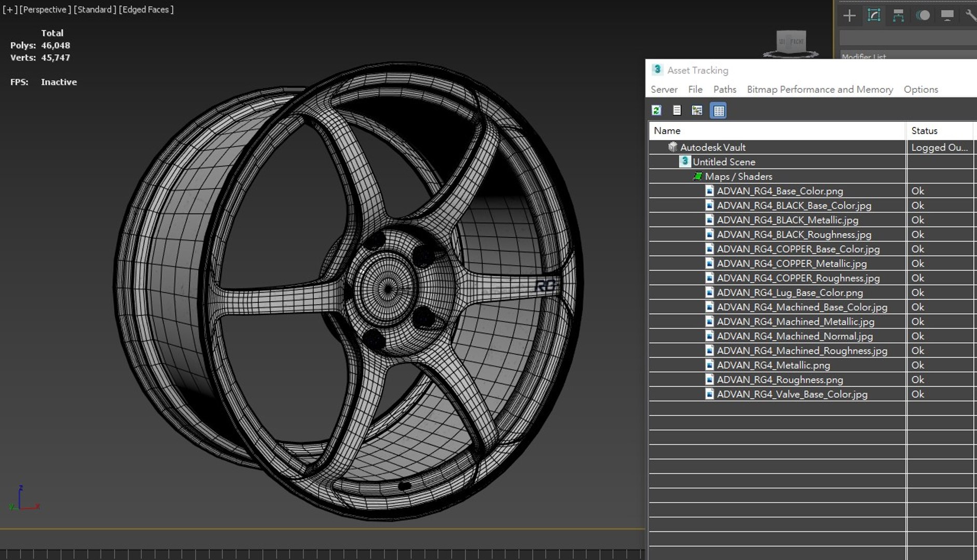The width and height of the screenshot is (977, 560).
Task: Open the Motion command panel
Action: point(923,16)
